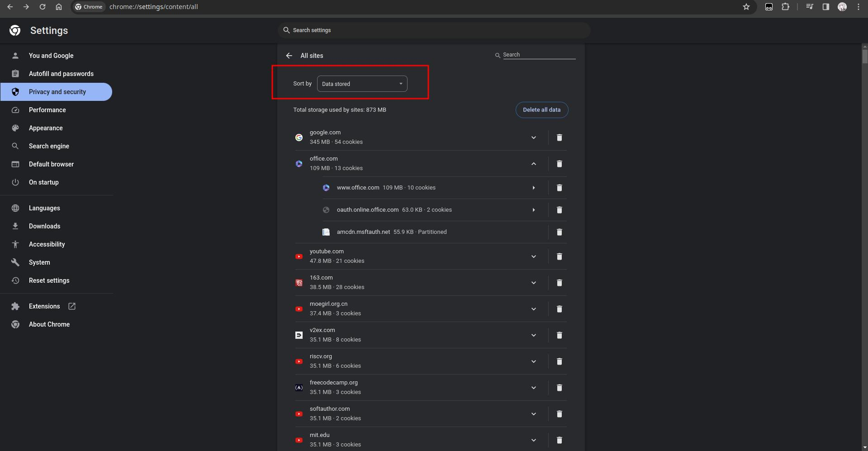Open Performance settings section
The width and height of the screenshot is (868, 451).
[x=56, y=110]
